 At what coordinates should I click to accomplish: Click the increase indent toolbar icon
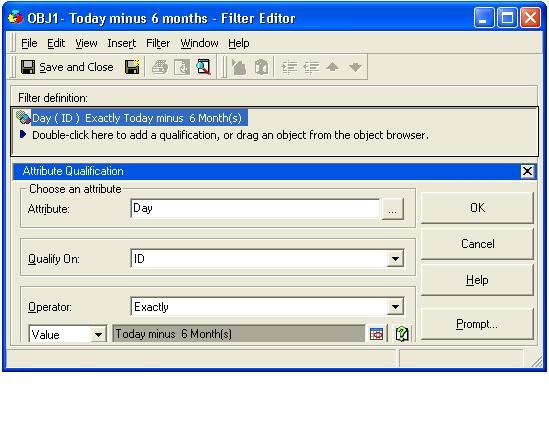289,67
